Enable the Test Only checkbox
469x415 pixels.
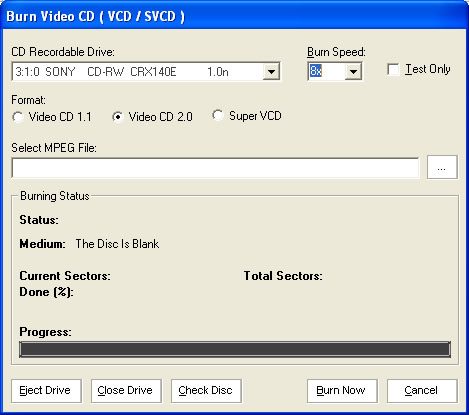click(x=393, y=69)
